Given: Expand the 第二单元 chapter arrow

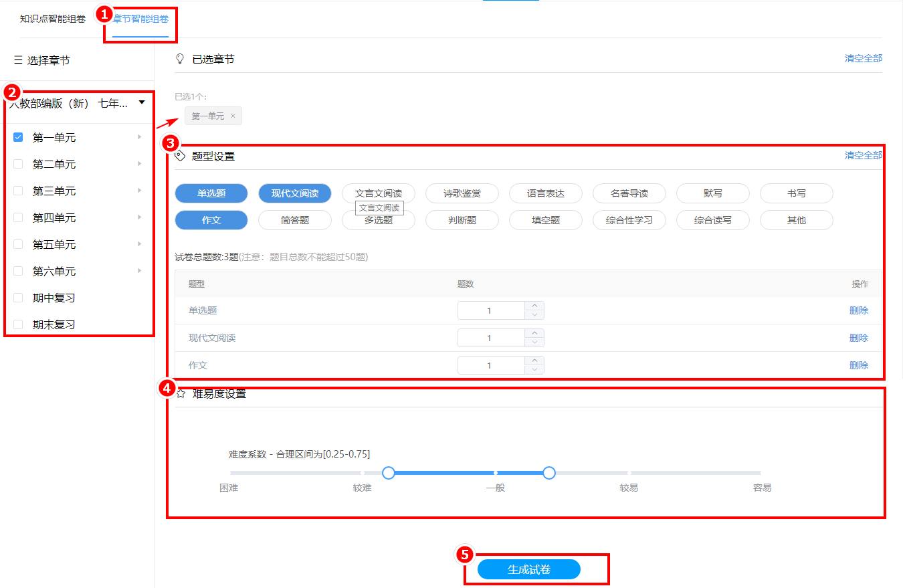Looking at the screenshot, I should [140, 164].
